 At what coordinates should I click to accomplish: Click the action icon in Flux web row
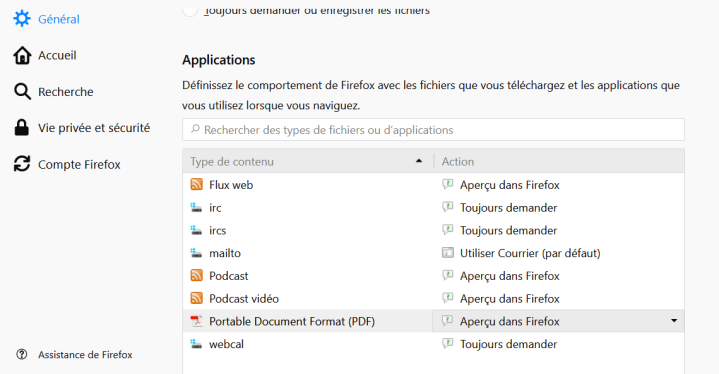(448, 184)
